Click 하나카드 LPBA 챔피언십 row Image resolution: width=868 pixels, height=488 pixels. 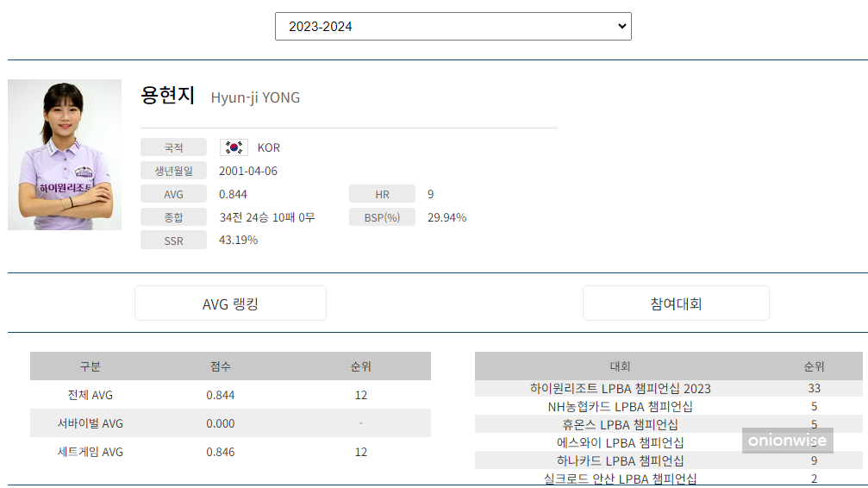coord(669,460)
